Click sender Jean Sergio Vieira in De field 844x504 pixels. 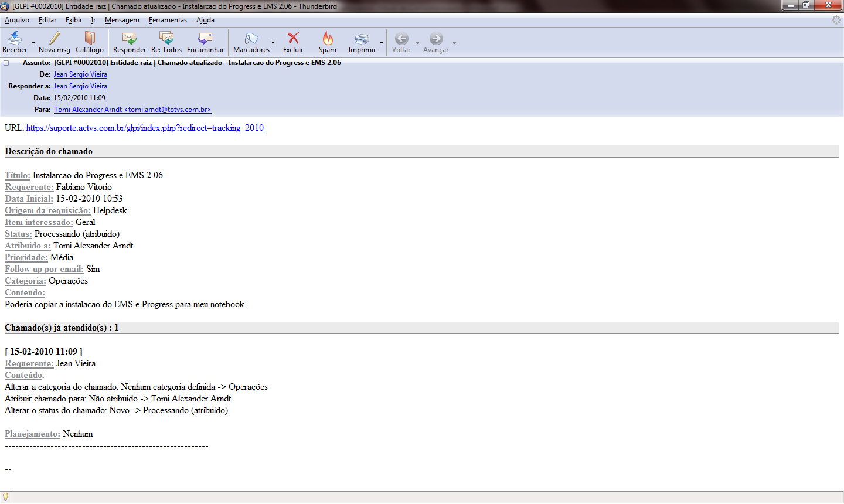80,74
